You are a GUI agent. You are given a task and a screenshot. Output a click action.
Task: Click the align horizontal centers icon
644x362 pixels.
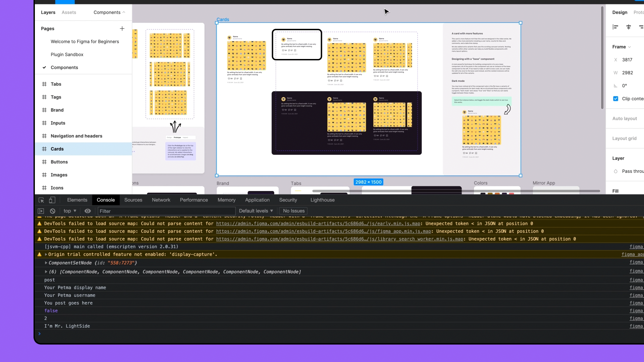[629, 27]
